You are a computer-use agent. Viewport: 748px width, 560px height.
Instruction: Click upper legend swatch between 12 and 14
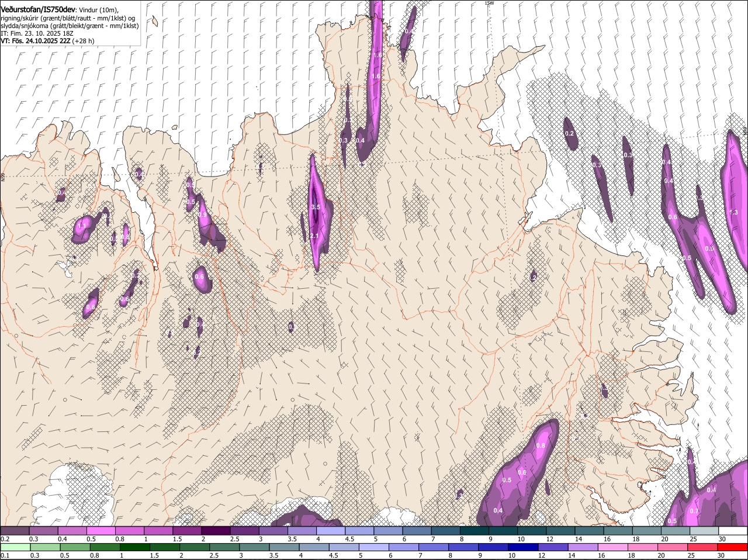tap(559, 531)
